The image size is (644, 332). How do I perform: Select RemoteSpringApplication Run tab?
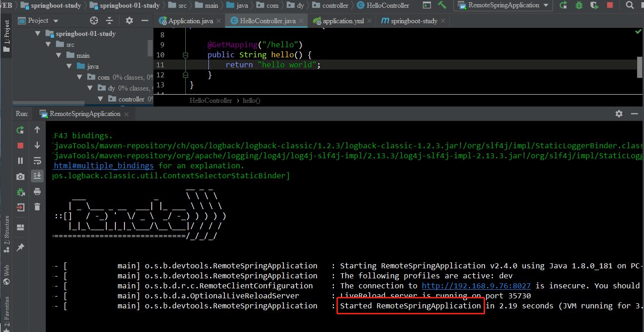coord(85,114)
